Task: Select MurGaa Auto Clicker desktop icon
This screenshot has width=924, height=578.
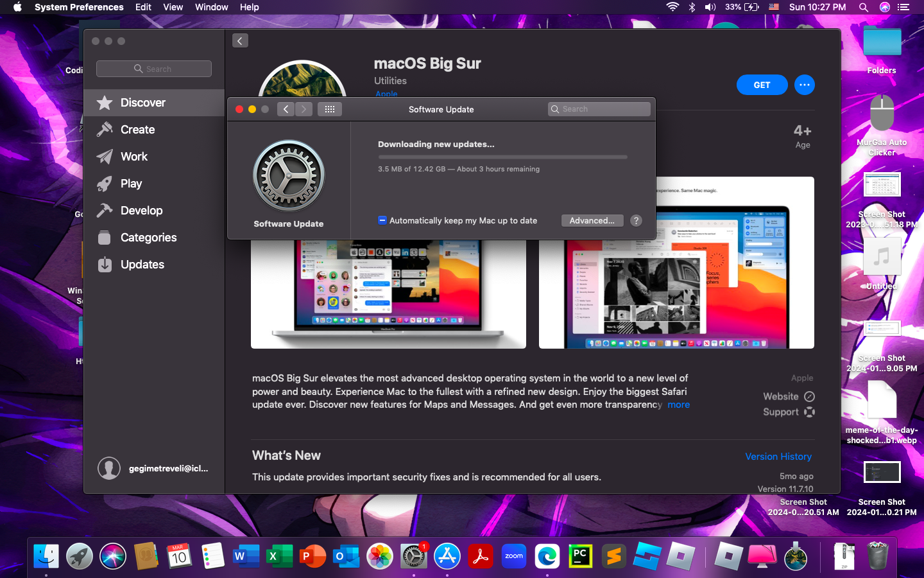Action: pyautogui.click(x=882, y=126)
